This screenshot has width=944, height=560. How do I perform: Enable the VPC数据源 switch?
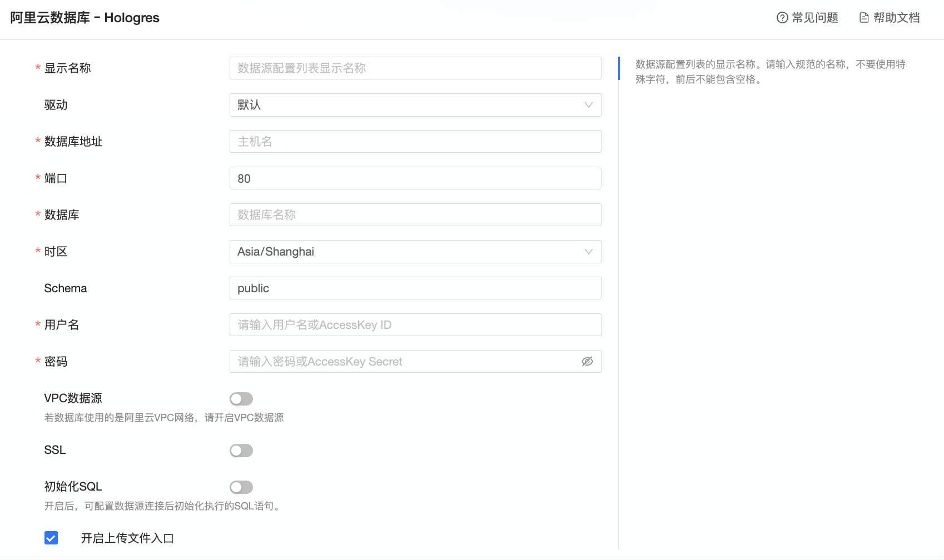coord(241,399)
